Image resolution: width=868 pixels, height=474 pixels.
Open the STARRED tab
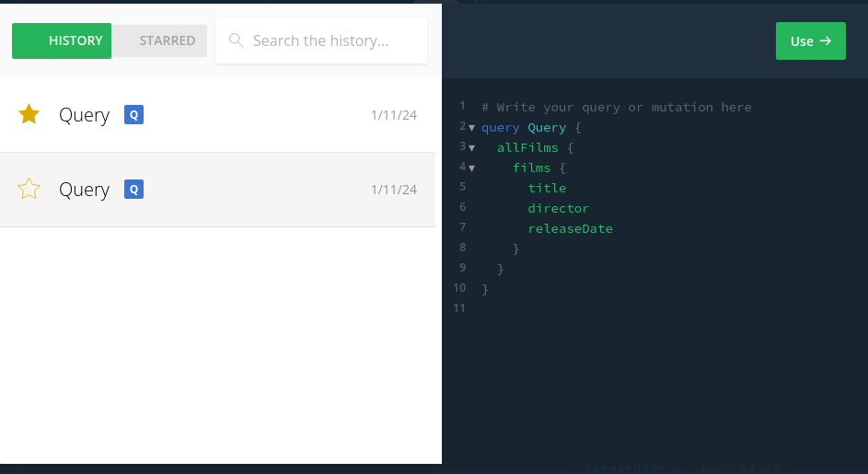(x=167, y=40)
